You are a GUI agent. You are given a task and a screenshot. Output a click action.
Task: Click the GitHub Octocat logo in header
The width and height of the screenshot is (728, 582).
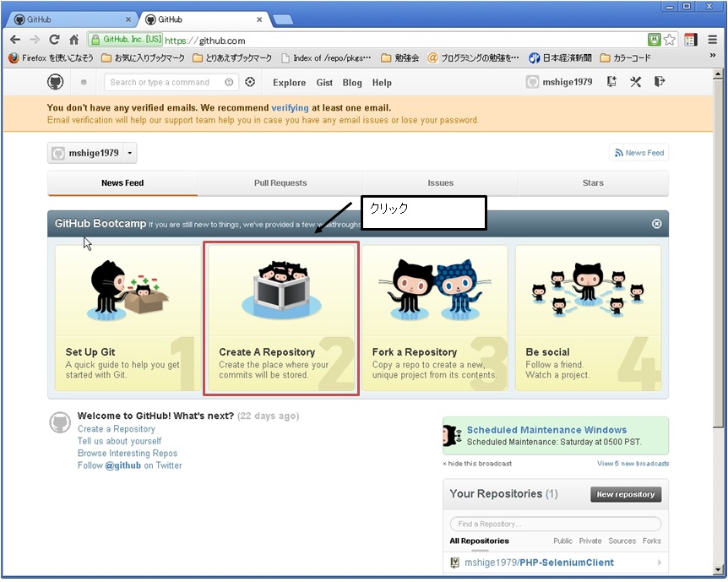pos(55,82)
